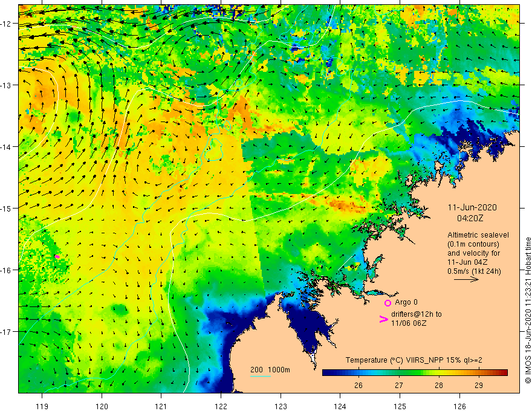Click the cyan 200m isobath legend line

click(x=260, y=376)
